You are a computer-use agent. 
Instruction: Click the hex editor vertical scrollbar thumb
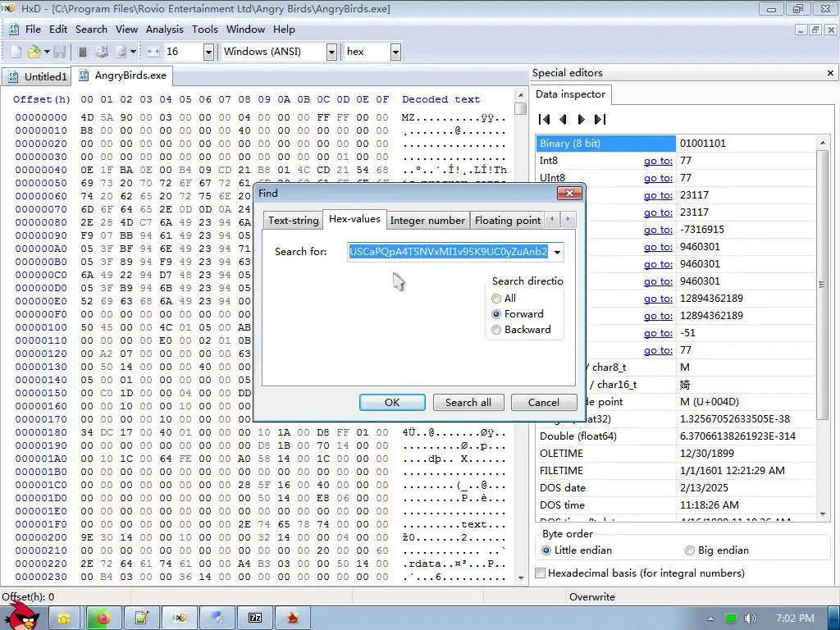point(520,108)
